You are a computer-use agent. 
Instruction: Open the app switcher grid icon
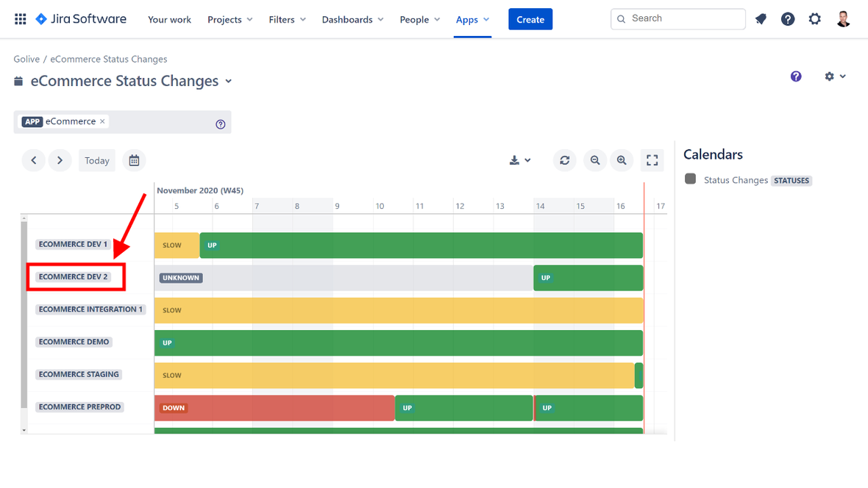[x=21, y=19]
